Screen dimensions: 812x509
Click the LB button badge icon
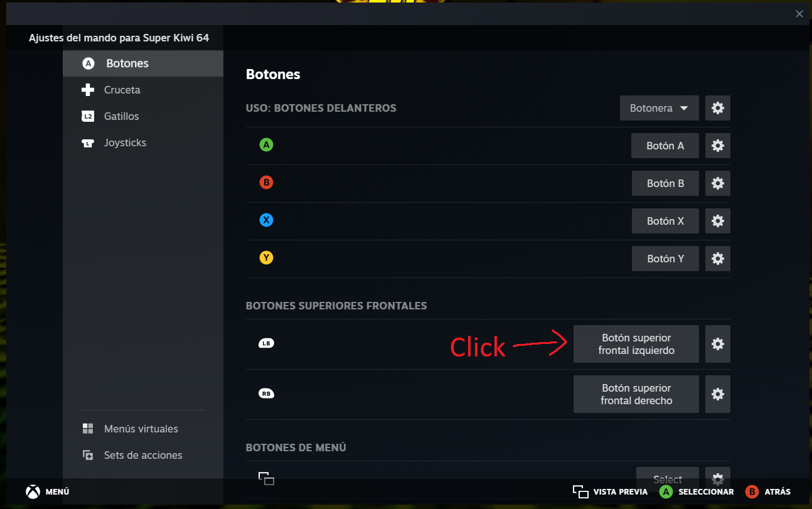266,343
